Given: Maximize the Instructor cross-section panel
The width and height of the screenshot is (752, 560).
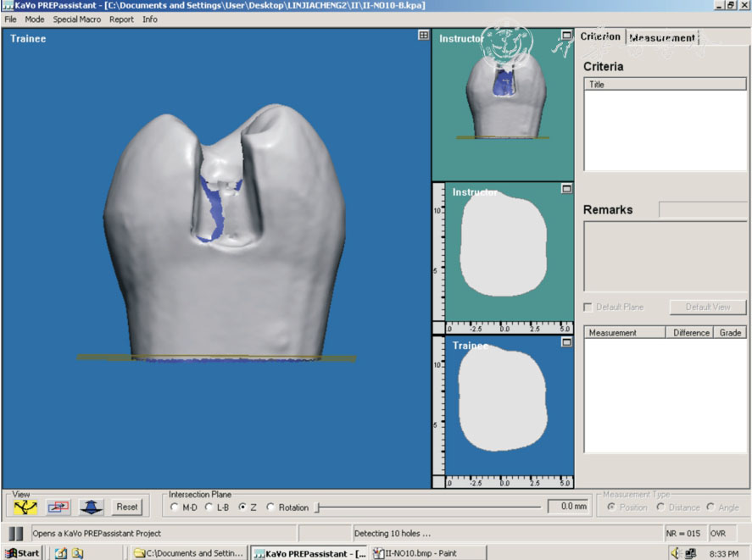Looking at the screenshot, I should 566,189.
